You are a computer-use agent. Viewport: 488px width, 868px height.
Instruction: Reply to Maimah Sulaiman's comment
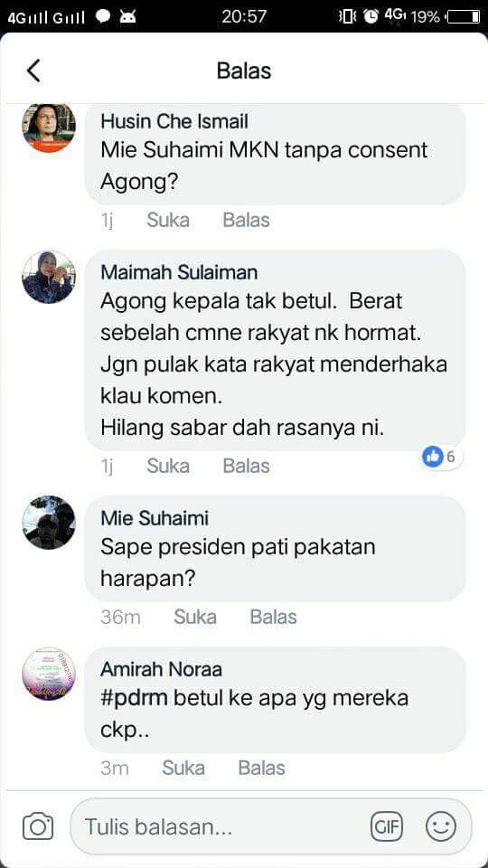(x=246, y=467)
